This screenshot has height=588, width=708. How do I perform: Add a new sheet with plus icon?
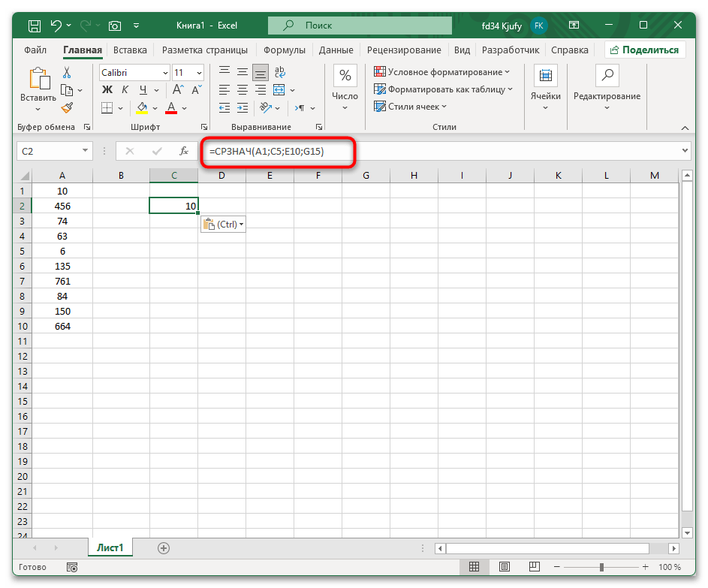164,548
